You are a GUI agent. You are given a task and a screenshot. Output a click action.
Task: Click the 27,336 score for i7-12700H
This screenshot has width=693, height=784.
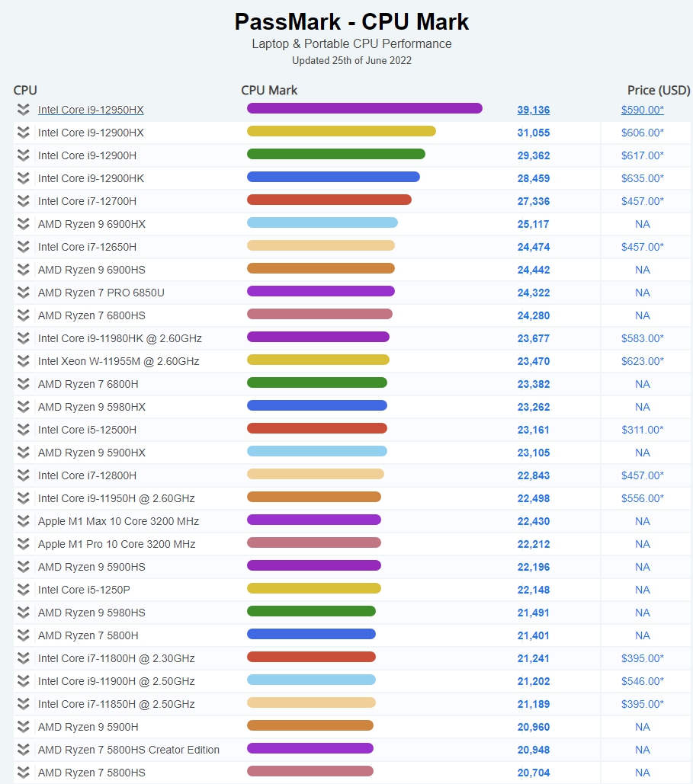(534, 201)
